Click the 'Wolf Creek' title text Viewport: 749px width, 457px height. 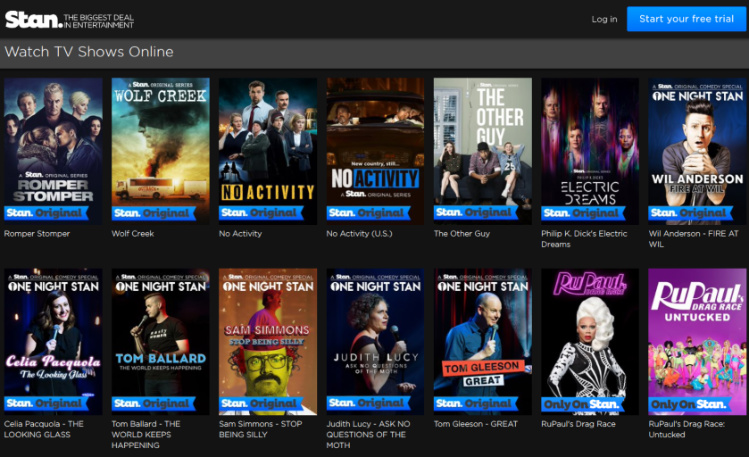(x=133, y=234)
